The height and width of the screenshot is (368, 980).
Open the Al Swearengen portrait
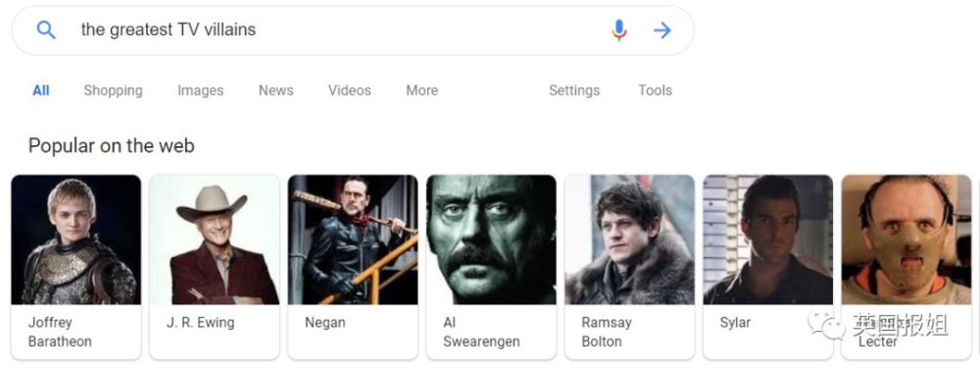click(x=491, y=239)
